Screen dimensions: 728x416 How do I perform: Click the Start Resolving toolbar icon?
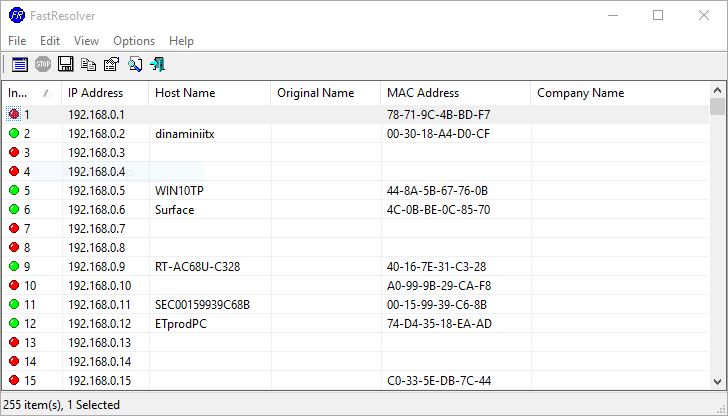[20, 64]
